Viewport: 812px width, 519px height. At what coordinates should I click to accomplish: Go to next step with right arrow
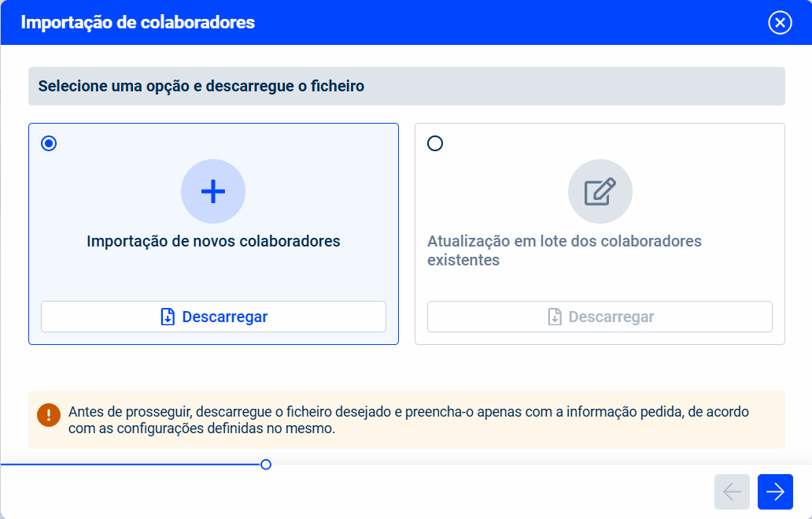pyautogui.click(x=775, y=491)
